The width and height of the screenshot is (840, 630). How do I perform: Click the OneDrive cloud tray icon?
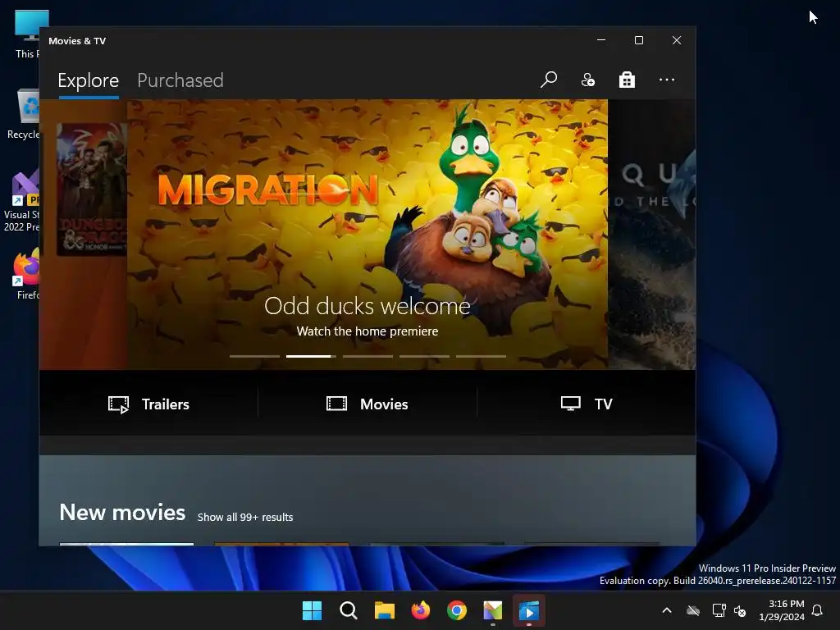[x=693, y=610]
